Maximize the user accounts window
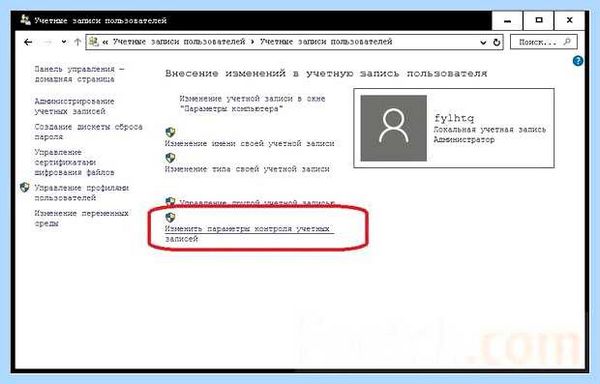 pyautogui.click(x=538, y=20)
